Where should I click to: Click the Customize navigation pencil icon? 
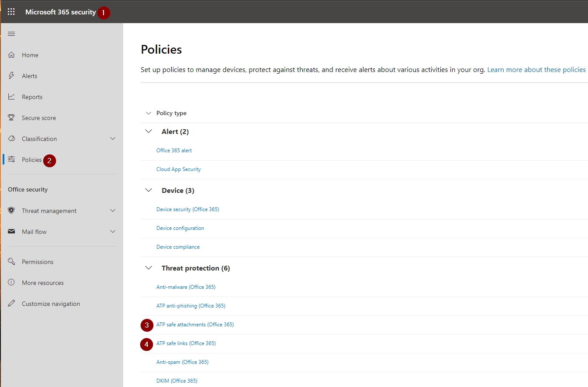[12, 304]
